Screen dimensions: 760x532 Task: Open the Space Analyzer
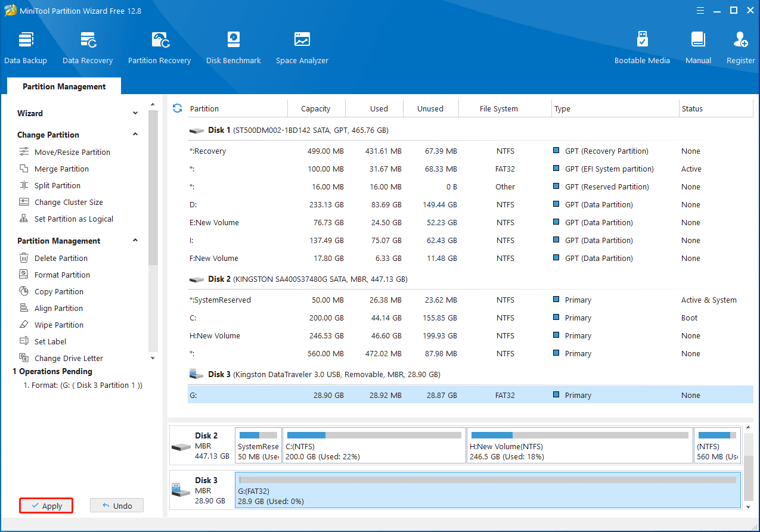pos(302,48)
